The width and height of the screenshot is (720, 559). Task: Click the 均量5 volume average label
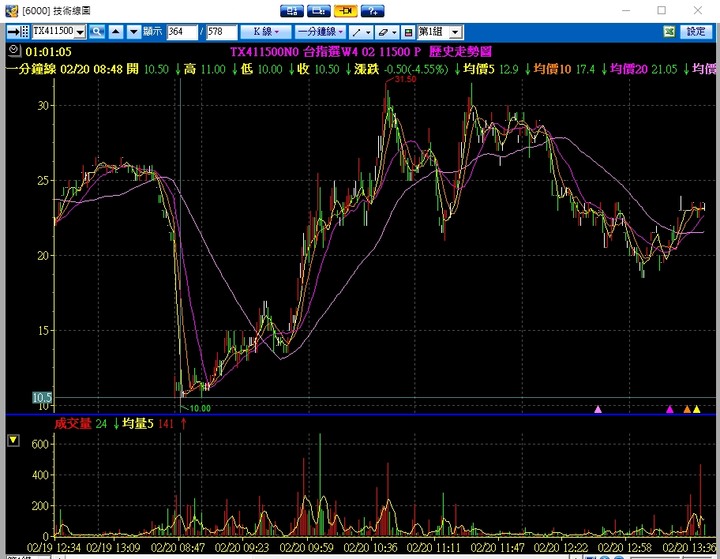(138, 423)
